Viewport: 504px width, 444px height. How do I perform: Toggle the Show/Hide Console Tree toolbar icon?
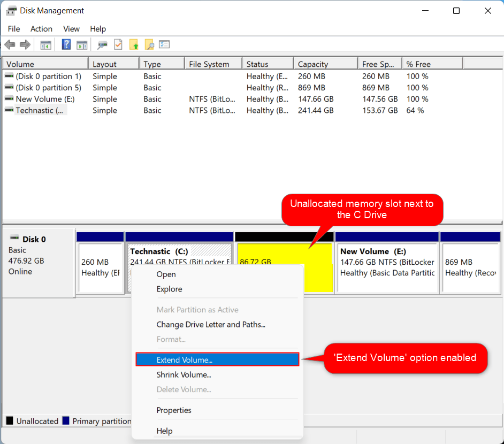click(x=45, y=44)
